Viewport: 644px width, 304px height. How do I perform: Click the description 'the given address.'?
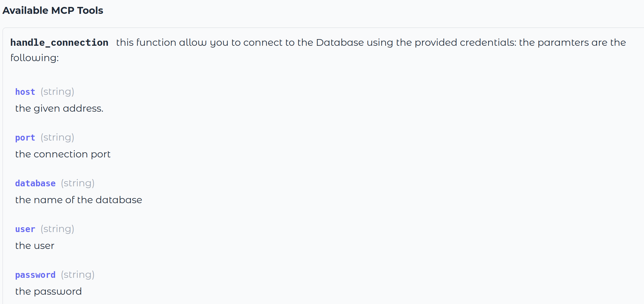tap(59, 108)
